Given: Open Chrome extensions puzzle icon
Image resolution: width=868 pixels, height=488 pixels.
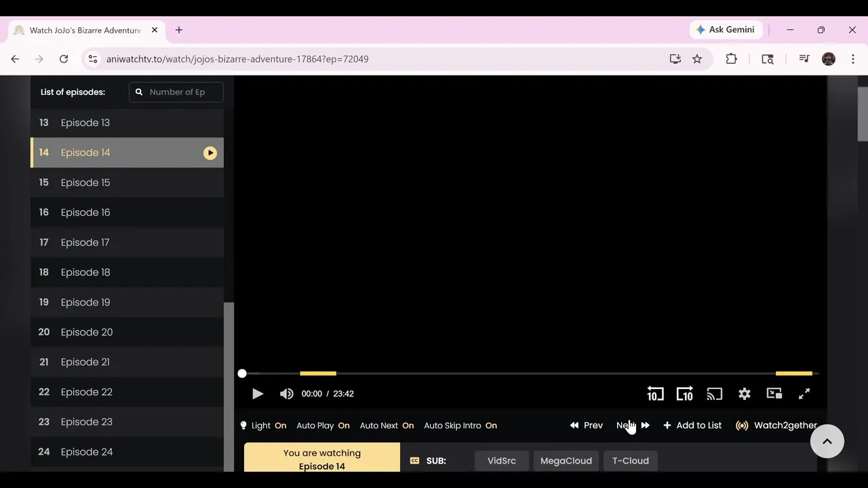Looking at the screenshot, I should [731, 59].
